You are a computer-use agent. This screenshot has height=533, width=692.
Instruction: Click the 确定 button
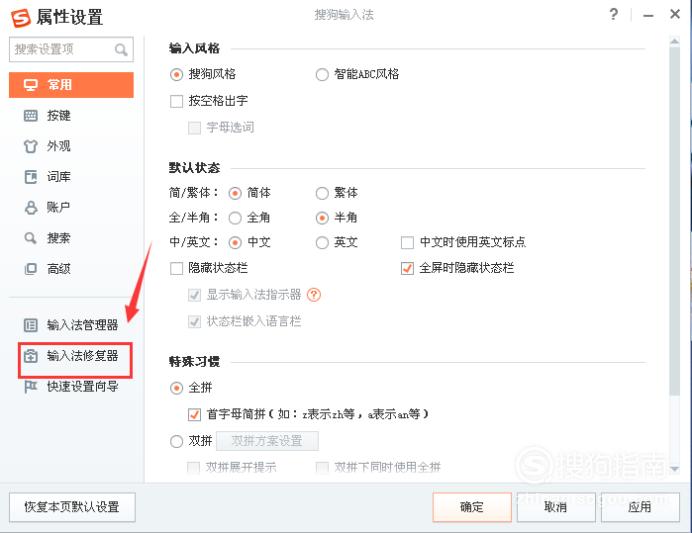pyautogui.click(x=472, y=507)
